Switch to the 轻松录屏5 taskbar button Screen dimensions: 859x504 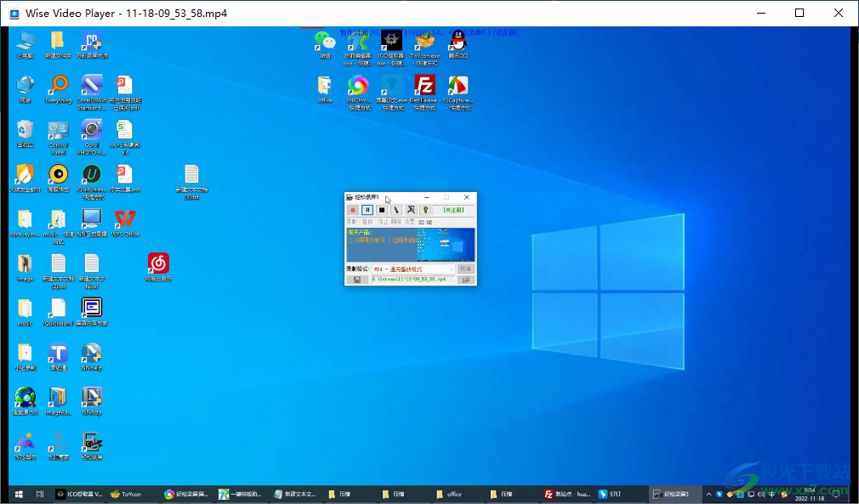[674, 493]
